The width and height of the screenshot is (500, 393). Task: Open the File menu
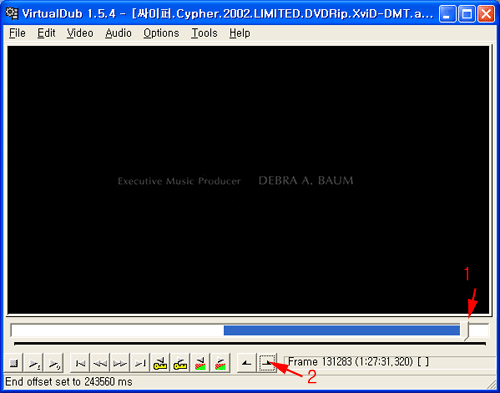point(17,33)
